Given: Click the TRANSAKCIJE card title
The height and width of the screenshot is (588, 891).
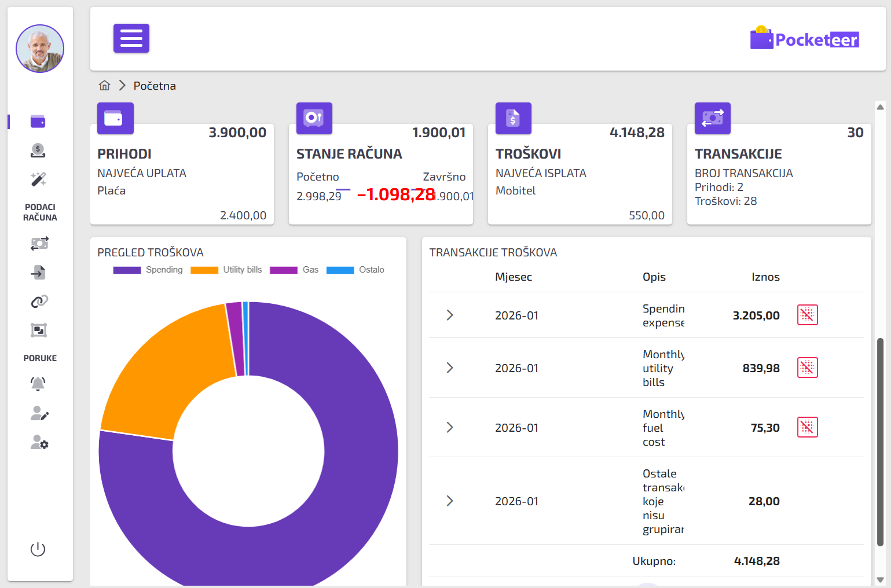Looking at the screenshot, I should 738,154.
